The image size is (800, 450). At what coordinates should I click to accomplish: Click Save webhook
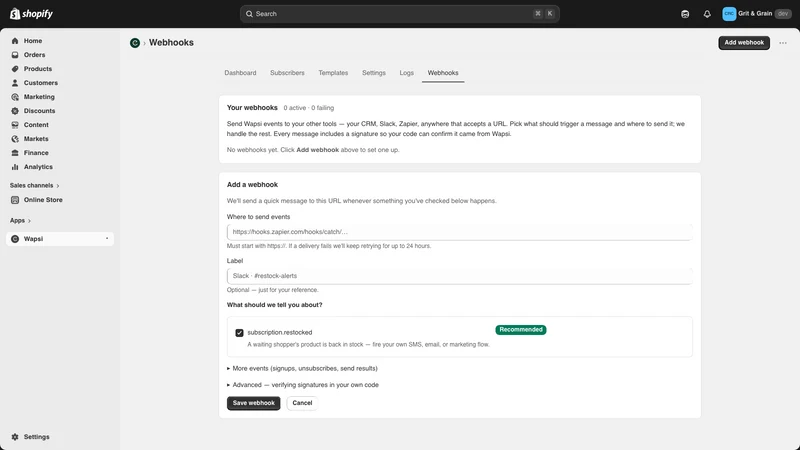(x=254, y=403)
